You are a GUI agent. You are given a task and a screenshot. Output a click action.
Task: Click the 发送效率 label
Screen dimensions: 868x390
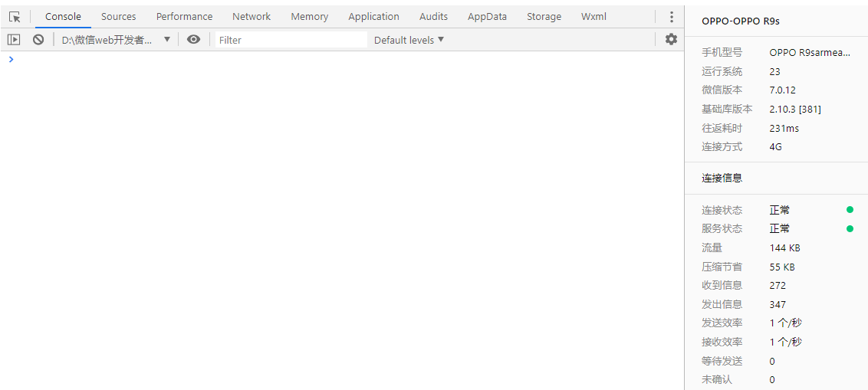coord(722,323)
